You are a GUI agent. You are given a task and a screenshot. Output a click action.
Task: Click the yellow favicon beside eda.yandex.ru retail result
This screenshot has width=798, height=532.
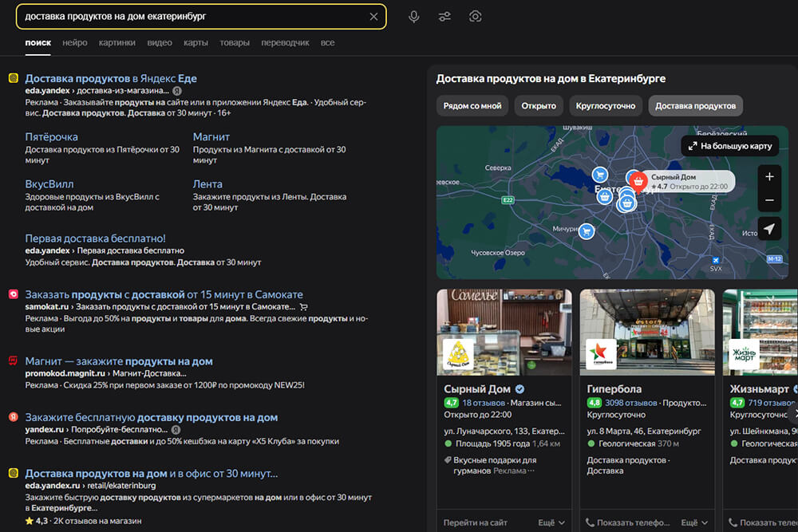[x=14, y=473]
